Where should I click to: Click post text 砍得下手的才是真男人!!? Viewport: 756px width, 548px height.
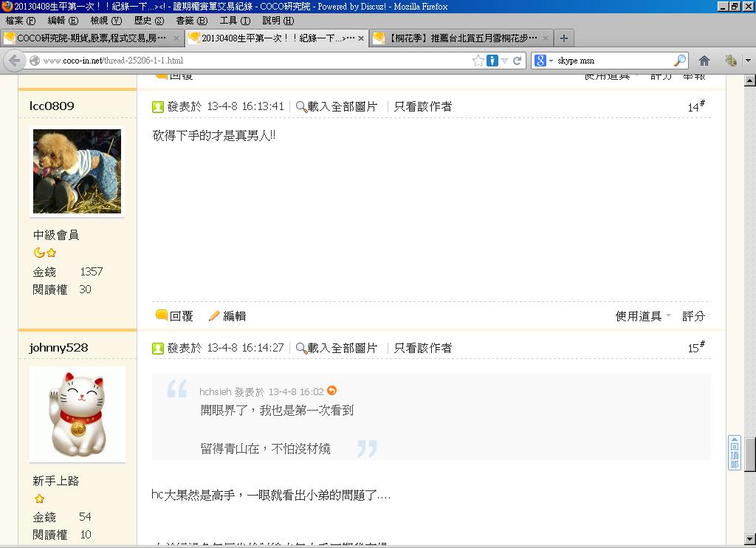[x=214, y=136]
